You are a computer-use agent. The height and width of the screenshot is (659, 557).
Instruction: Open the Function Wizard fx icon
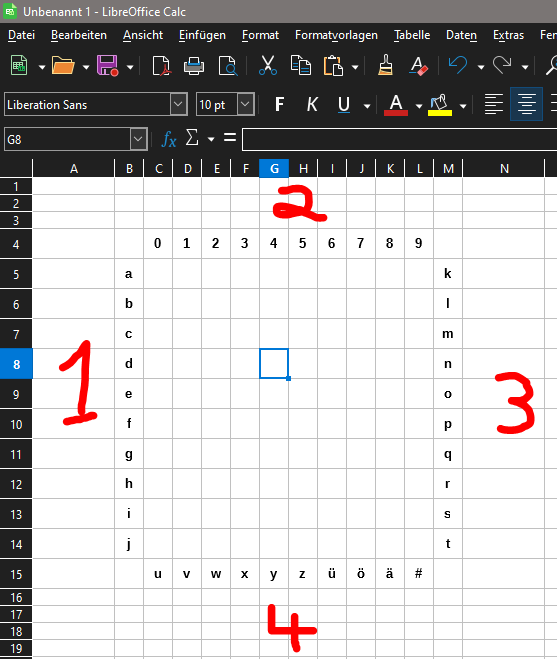tap(169, 139)
